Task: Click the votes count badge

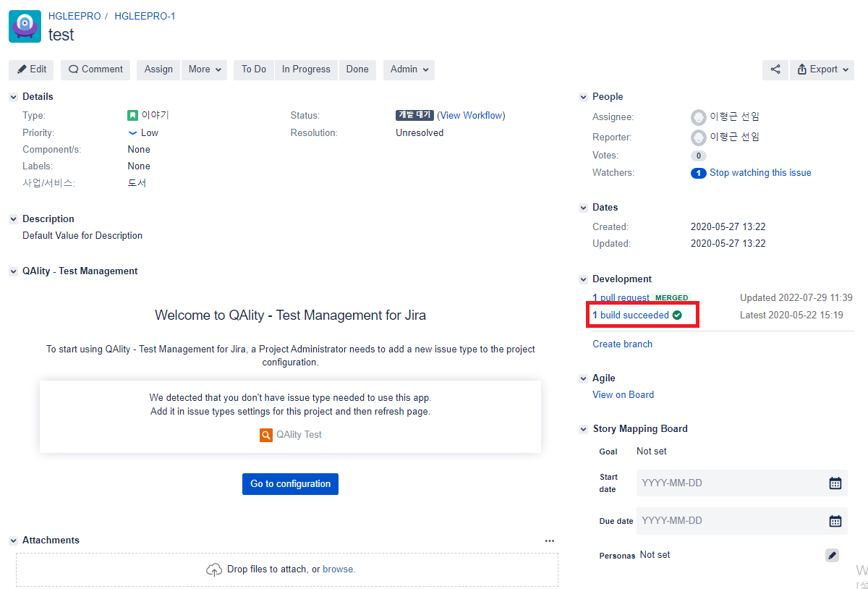Action: coord(699,156)
